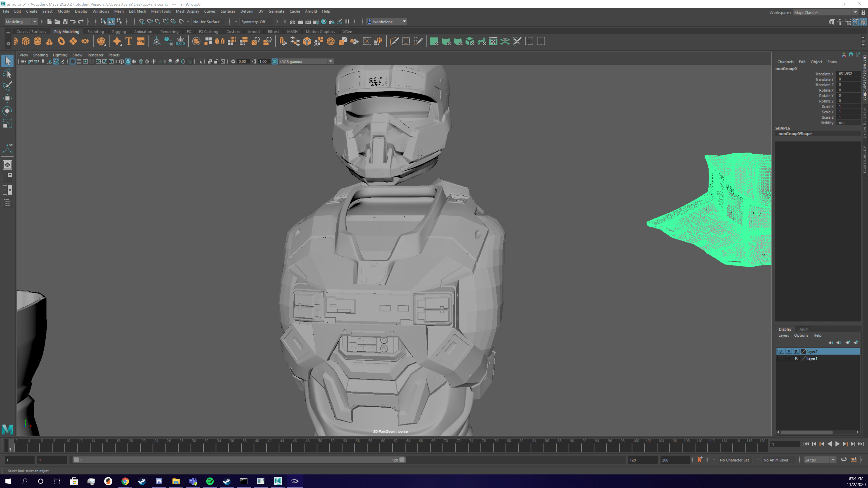The image size is (868, 488).
Task: Click the Undo arrow icon
Action: [x=73, y=21]
